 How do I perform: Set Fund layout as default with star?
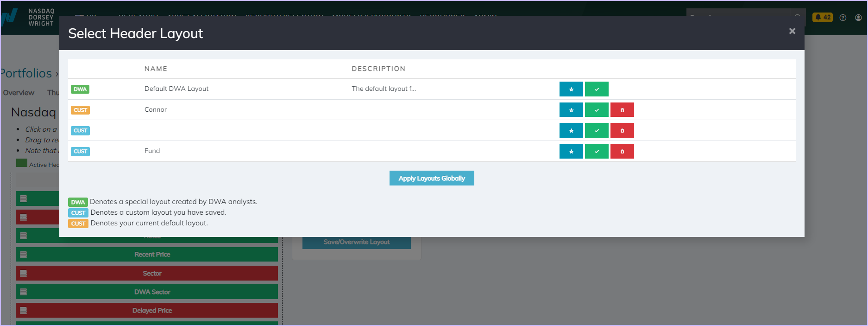click(571, 151)
